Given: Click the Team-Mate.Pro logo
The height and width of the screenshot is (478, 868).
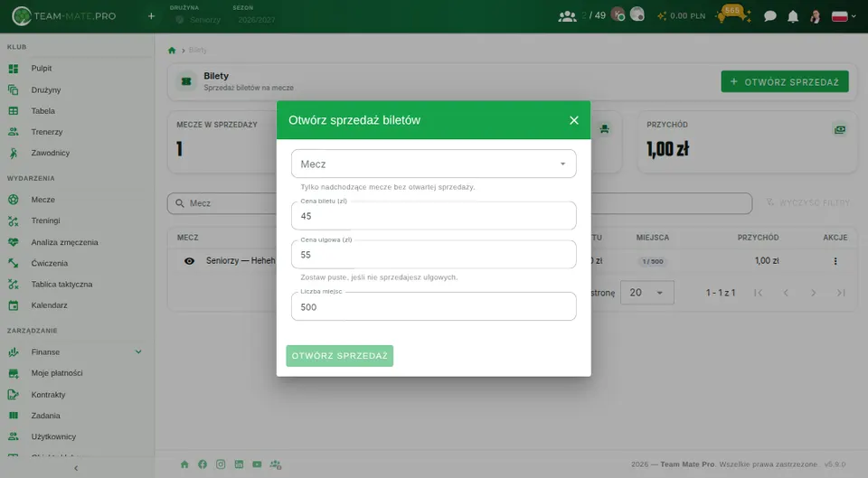Looking at the screenshot, I should point(64,16).
